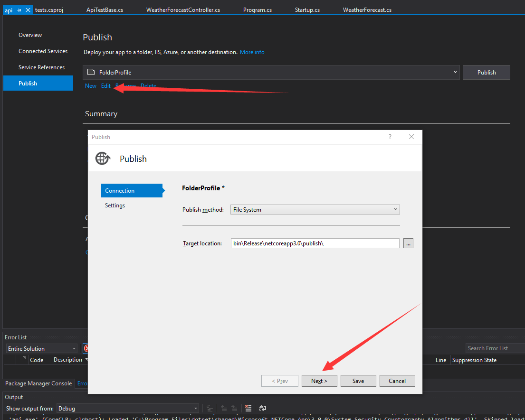Click the FolderProfile * heading in dialog
Image resolution: width=525 pixels, height=420 pixels.
point(203,188)
